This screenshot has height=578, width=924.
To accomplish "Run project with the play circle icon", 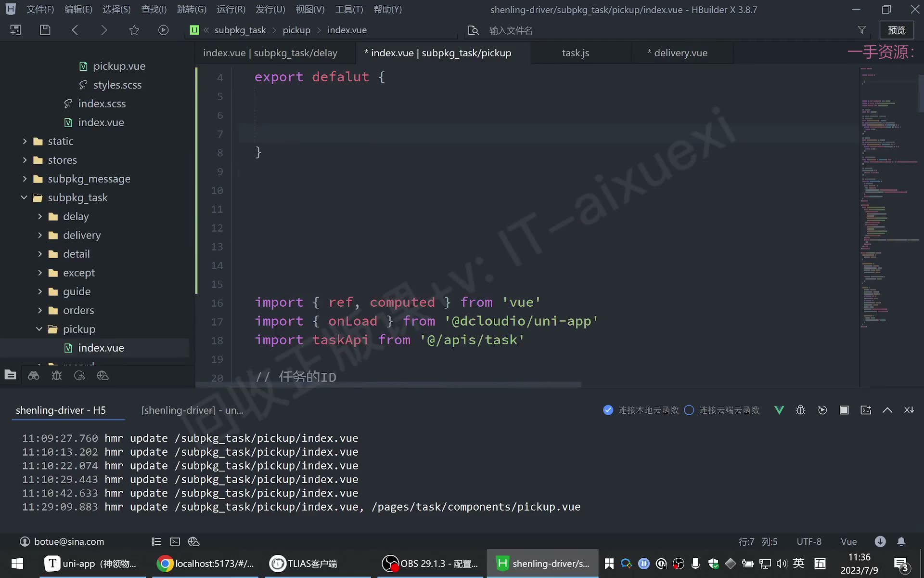I will 164,30.
